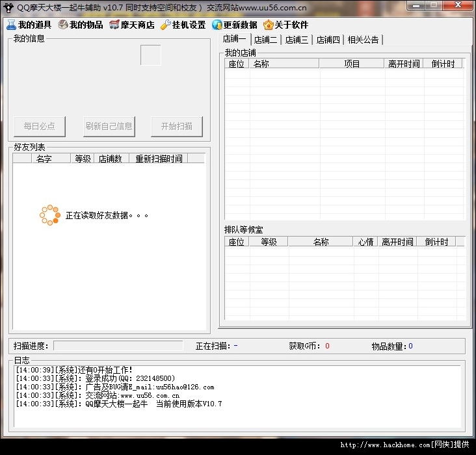This screenshot has height=455, width=476.
Task: Click log line 当前使用版本V10.7
Action: click(x=119, y=404)
